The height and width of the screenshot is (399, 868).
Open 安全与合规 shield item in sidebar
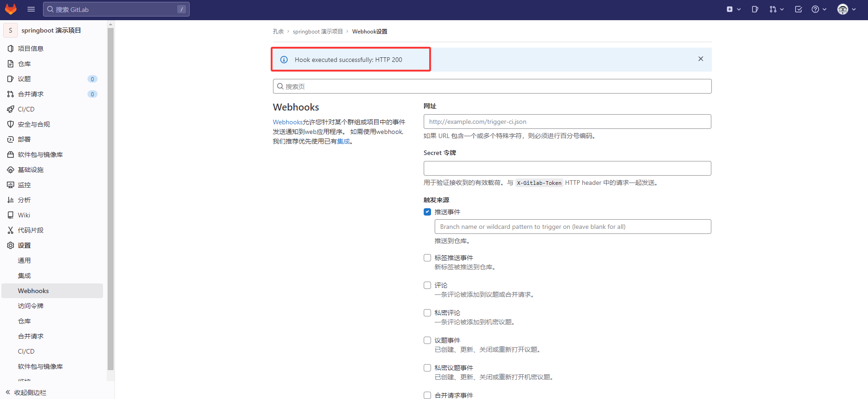point(11,124)
